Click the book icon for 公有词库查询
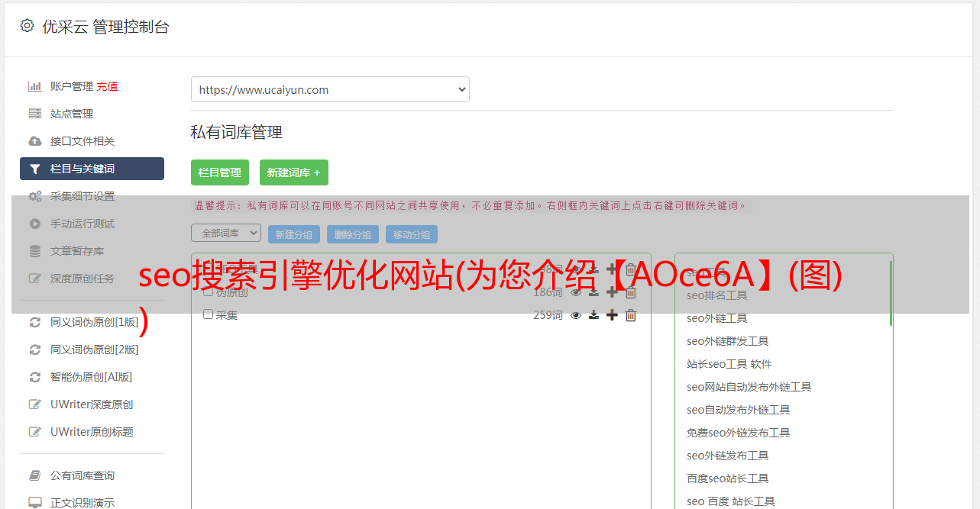 coord(35,475)
